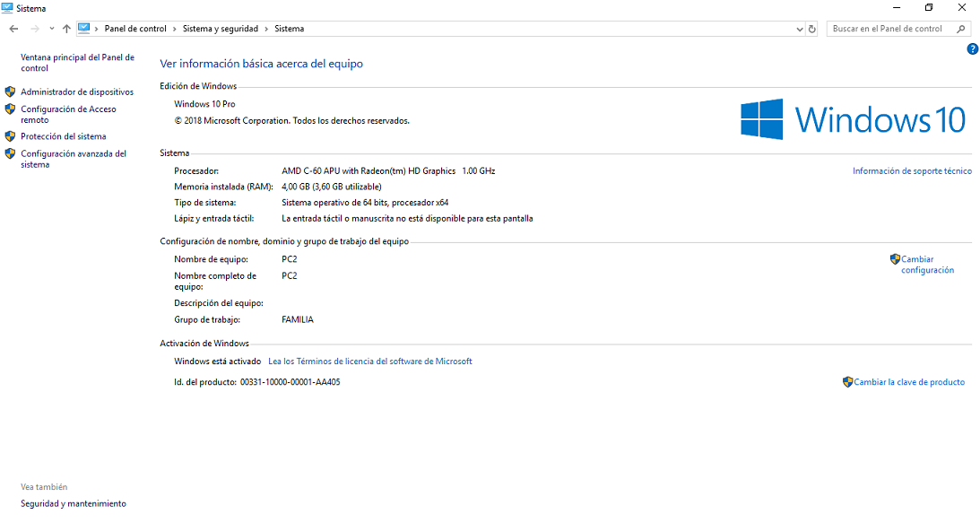
Task: Click shield icon beside Administrador de dispositivos
Action: (x=10, y=92)
